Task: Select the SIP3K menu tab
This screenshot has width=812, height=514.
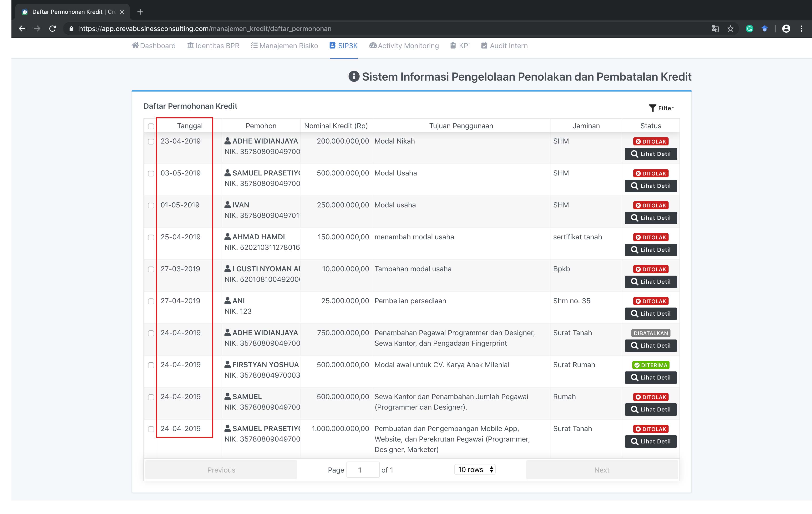Action: 344,46
